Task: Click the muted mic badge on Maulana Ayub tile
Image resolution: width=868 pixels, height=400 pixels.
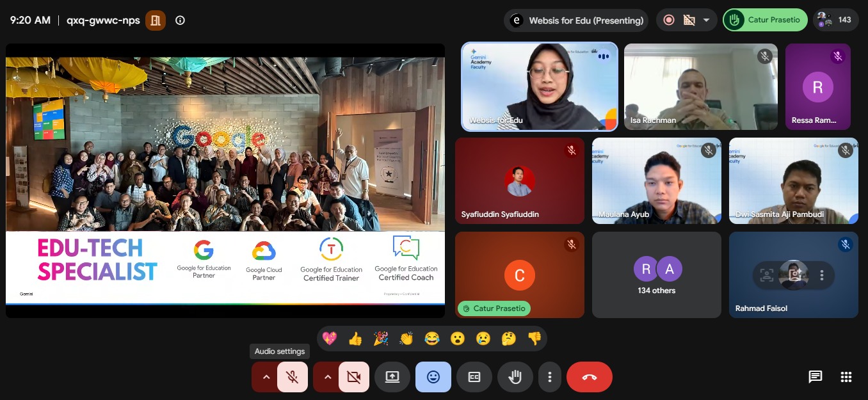Action: [x=708, y=150]
